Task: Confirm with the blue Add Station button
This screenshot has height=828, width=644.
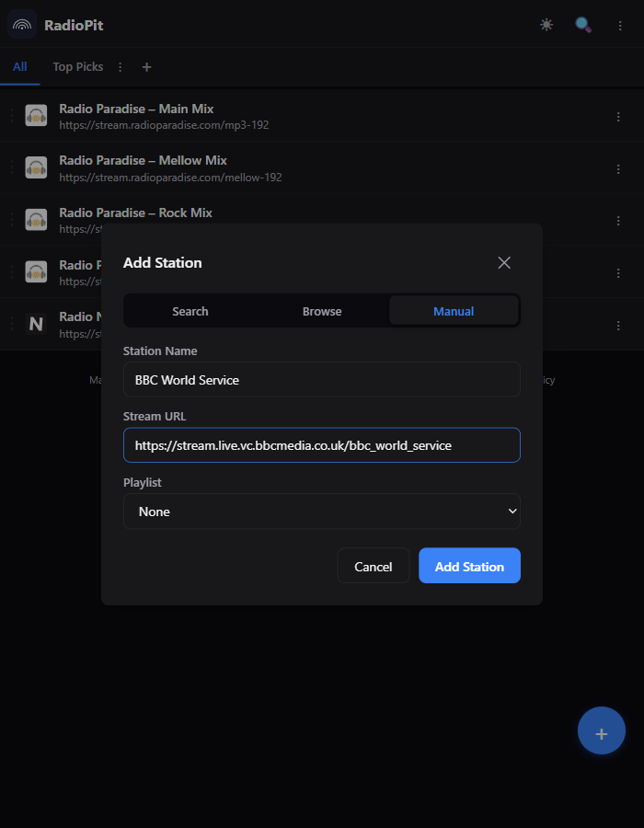Action: (x=469, y=566)
